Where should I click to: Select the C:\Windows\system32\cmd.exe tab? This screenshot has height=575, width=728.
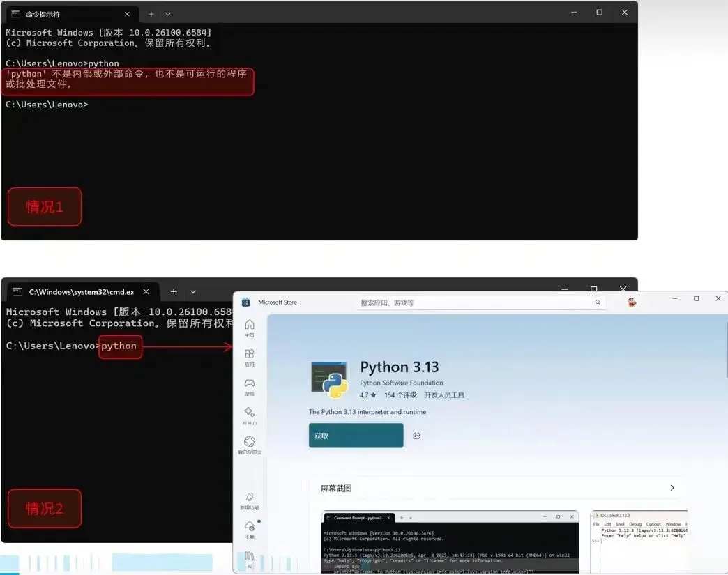83,291
